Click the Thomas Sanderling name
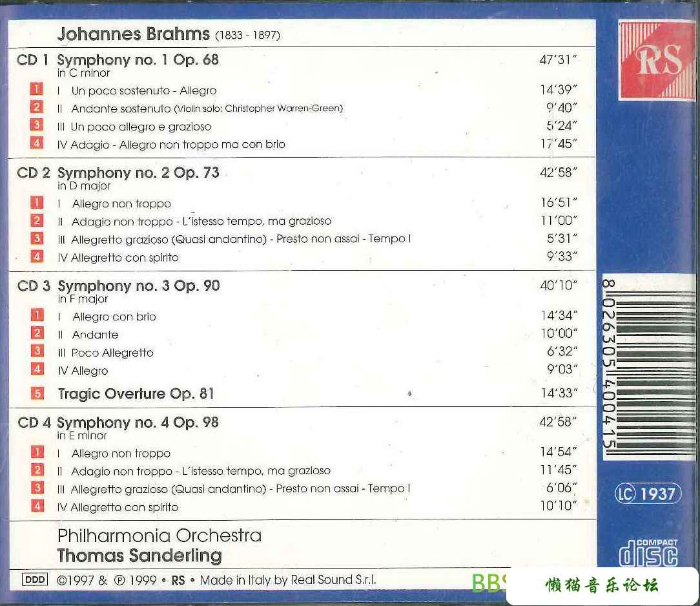The height and width of the screenshot is (606, 700). click(x=139, y=556)
